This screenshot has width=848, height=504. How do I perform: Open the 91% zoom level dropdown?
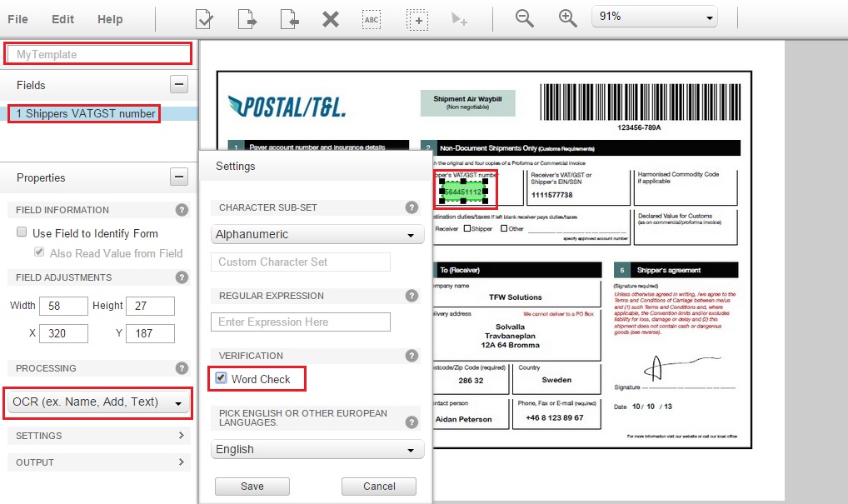[655, 17]
